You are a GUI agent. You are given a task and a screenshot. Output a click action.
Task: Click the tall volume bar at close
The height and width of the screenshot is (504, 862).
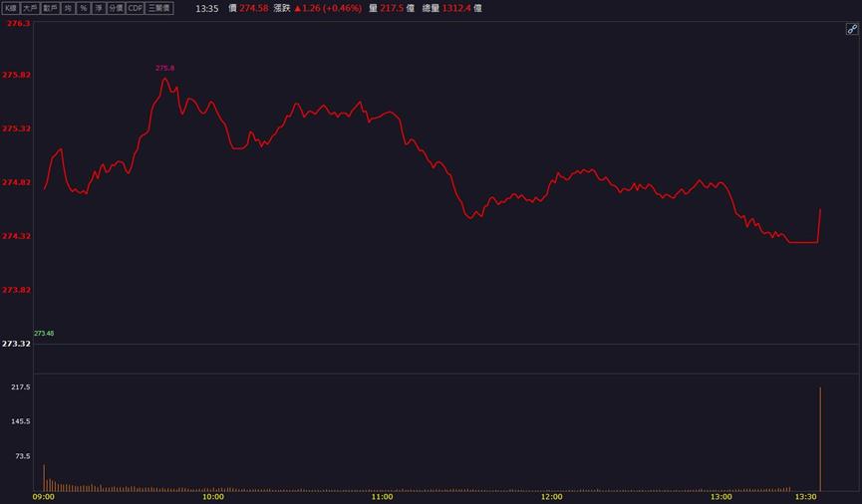(820, 438)
